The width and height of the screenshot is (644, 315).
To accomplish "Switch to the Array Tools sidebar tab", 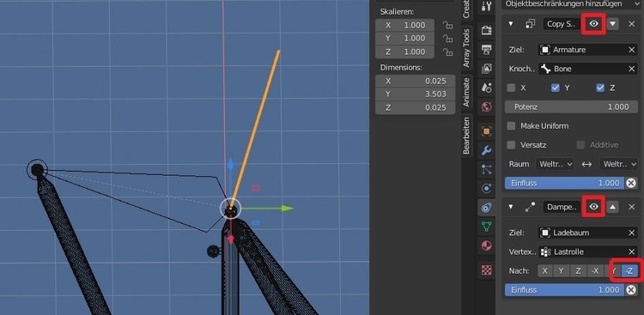I will [466, 48].
